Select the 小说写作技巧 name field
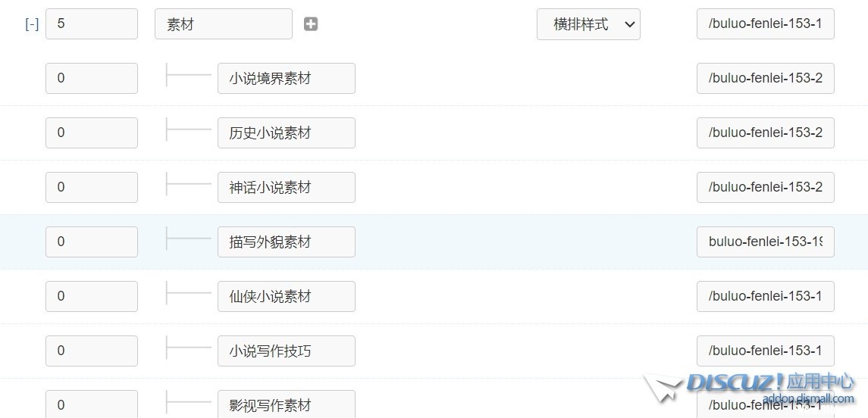Image resolution: width=868 pixels, height=418 pixels. point(286,351)
